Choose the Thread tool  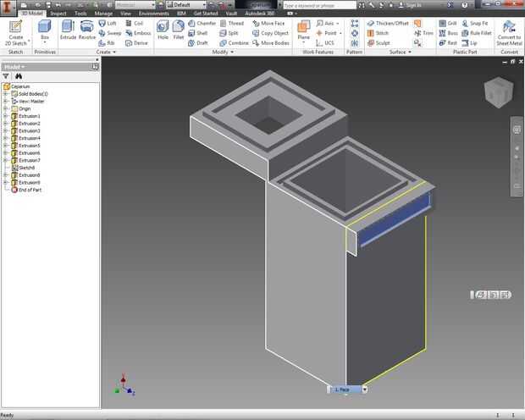[x=232, y=23]
